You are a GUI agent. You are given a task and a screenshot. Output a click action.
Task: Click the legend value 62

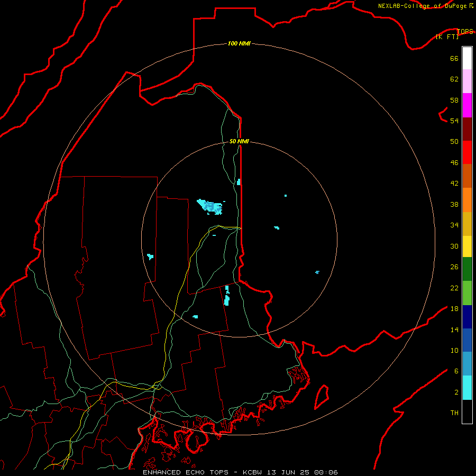point(454,79)
